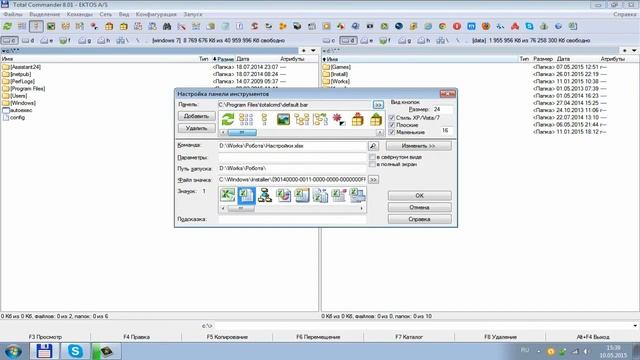Choose the network diagram icon in icon list
Screen dimensions: 640x360
[x=264, y=195]
